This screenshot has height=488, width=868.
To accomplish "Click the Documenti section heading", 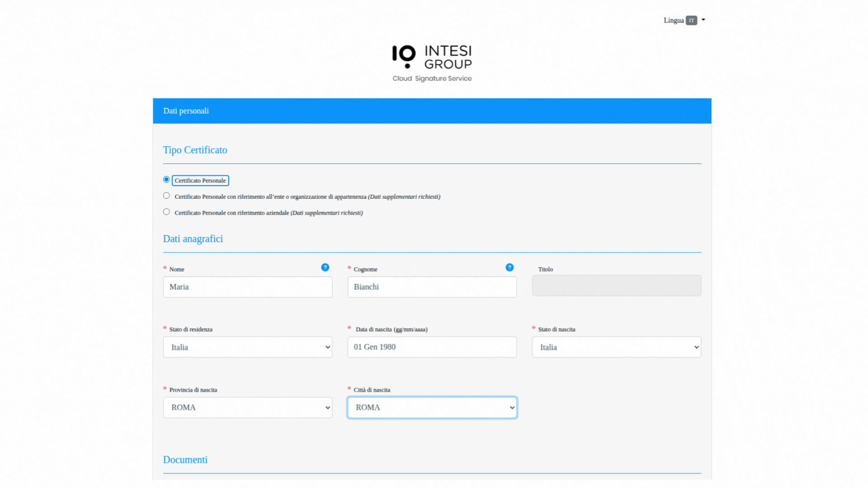I will (x=185, y=460).
